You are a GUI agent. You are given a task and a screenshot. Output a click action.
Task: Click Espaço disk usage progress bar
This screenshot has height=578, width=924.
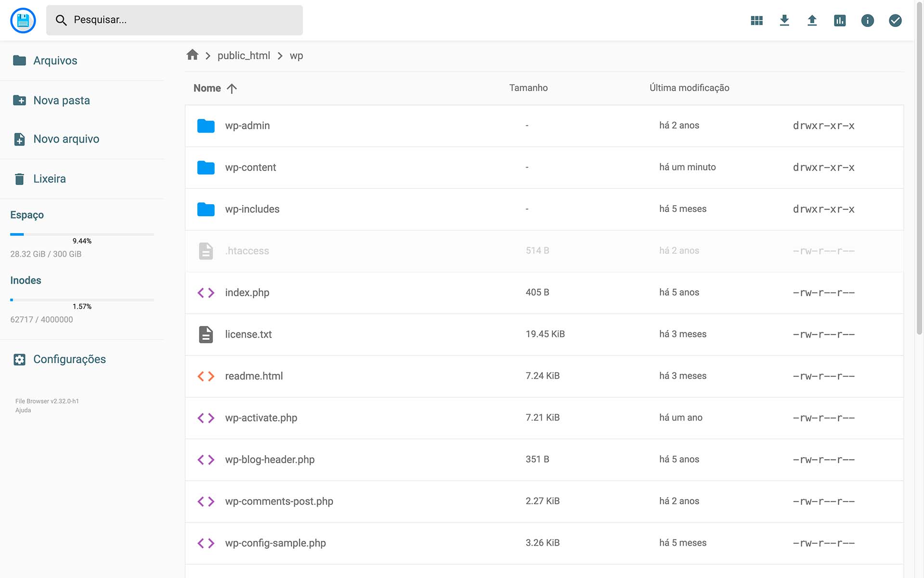(x=82, y=235)
